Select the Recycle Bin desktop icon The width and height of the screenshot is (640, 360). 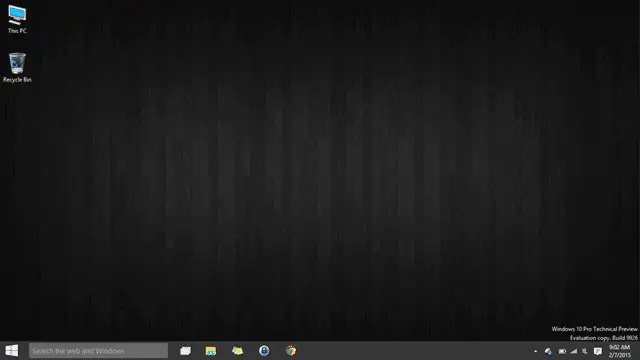coord(17,68)
